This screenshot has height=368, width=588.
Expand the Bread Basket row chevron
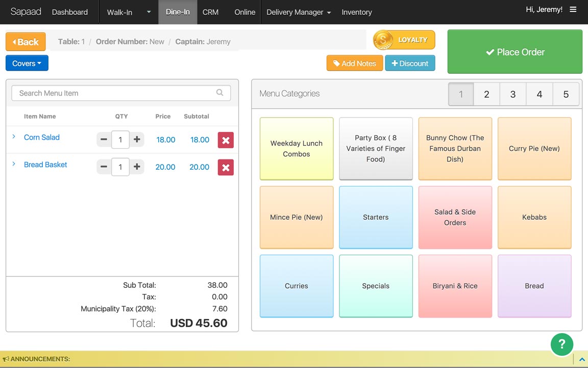14,164
